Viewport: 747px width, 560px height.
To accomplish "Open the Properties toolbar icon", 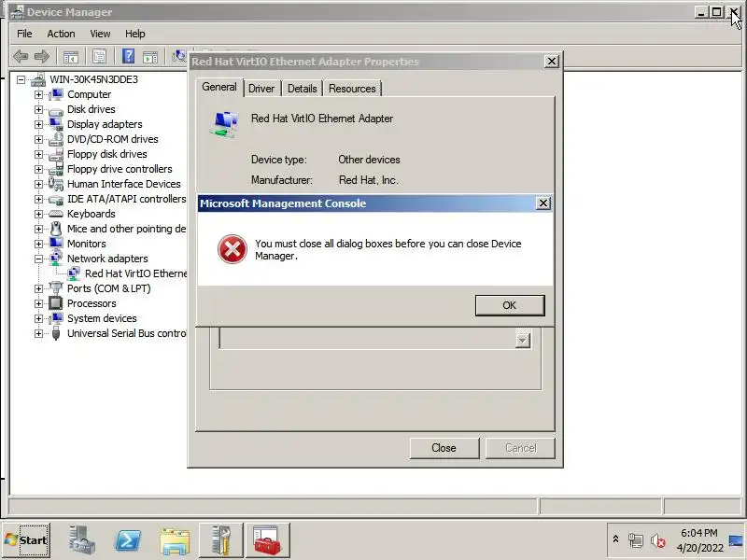I will [100, 57].
